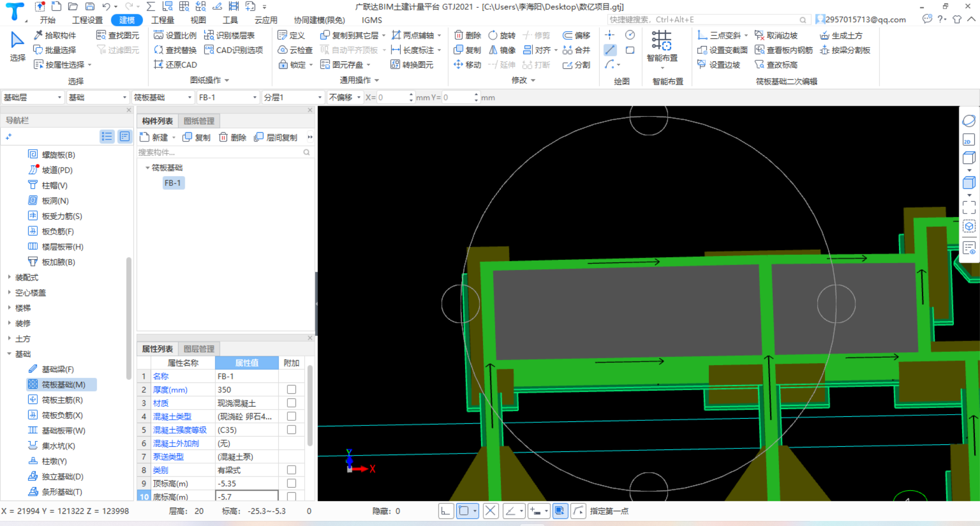
Task: Select the 分割 split tool
Action: coord(576,65)
